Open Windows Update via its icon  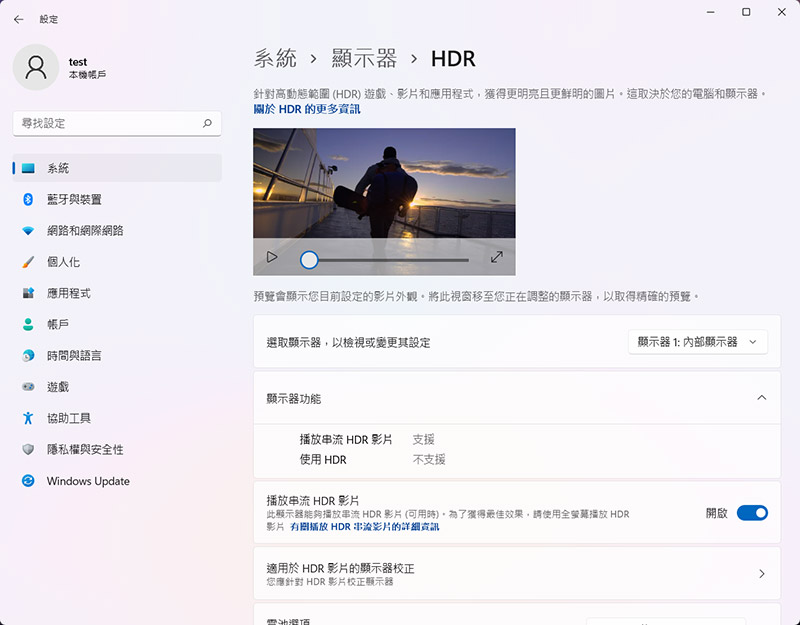[x=28, y=481]
